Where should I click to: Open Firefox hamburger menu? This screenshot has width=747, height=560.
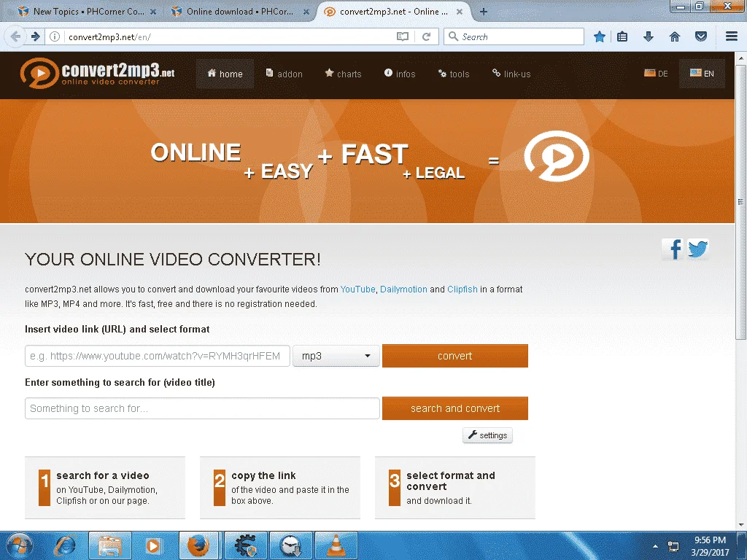[732, 36]
